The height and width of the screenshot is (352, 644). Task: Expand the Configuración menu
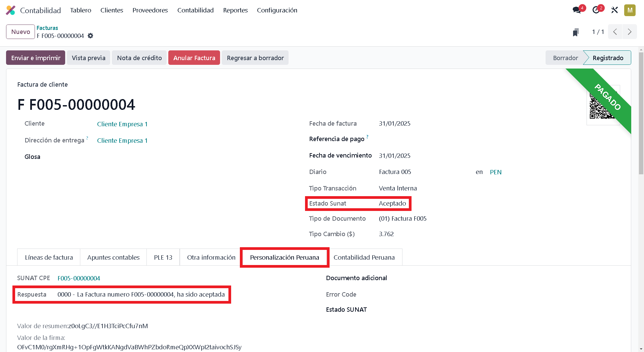point(277,10)
